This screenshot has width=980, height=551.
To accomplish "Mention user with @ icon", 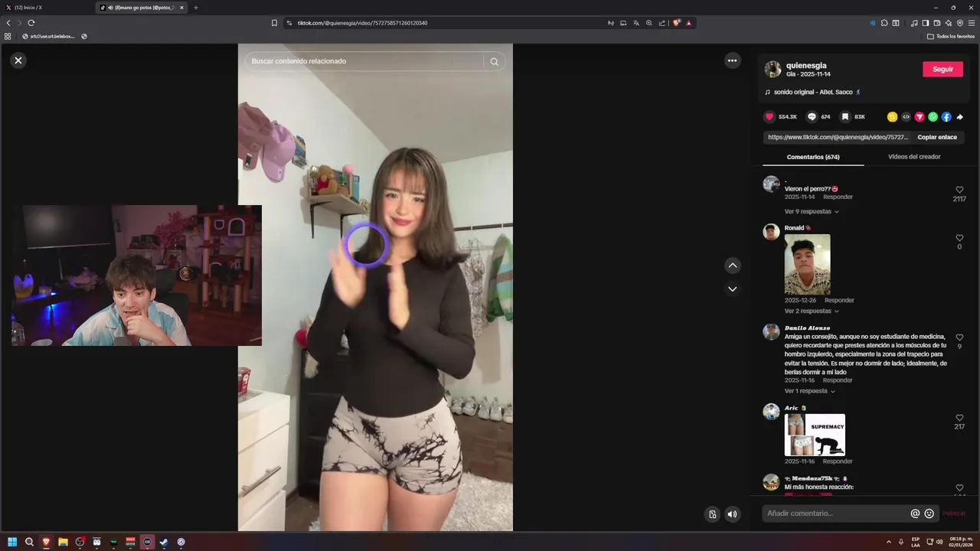I will [x=915, y=514].
